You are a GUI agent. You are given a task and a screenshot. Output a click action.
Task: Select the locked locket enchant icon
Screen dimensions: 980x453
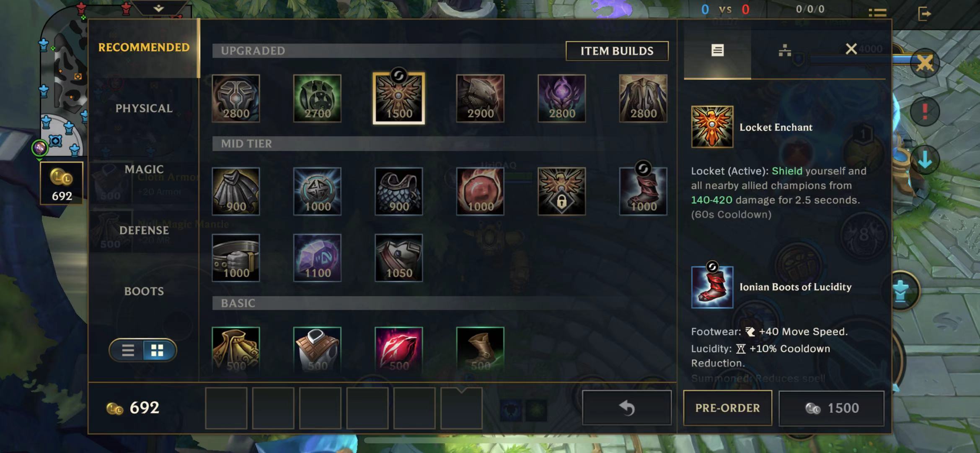561,191
